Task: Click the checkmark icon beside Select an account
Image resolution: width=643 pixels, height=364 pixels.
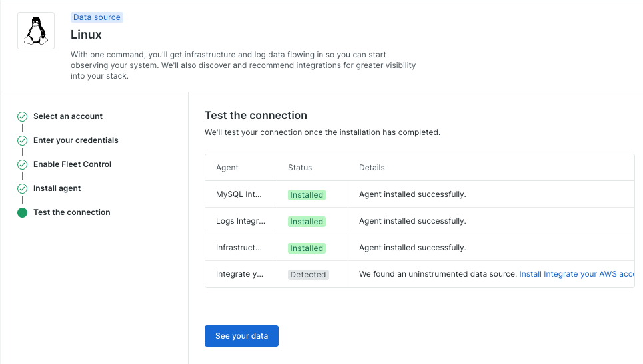Action: pos(22,116)
